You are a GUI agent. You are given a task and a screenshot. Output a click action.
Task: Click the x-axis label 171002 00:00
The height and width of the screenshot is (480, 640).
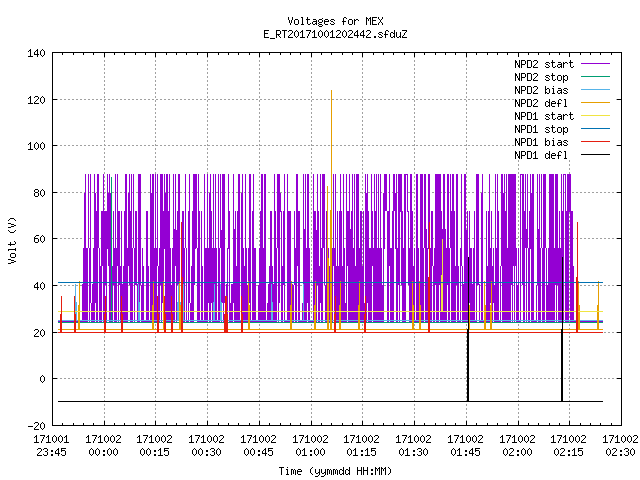103,446
